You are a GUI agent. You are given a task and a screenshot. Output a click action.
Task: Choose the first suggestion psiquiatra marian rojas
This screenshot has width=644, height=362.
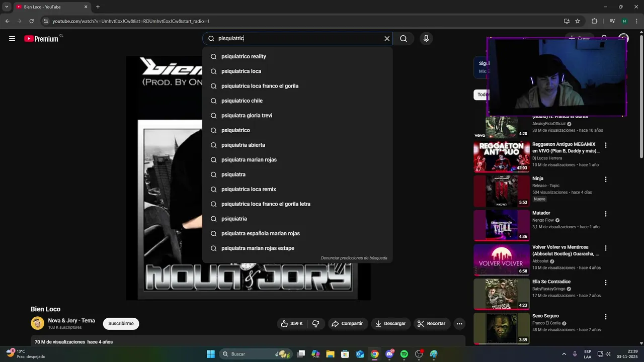(297, 160)
